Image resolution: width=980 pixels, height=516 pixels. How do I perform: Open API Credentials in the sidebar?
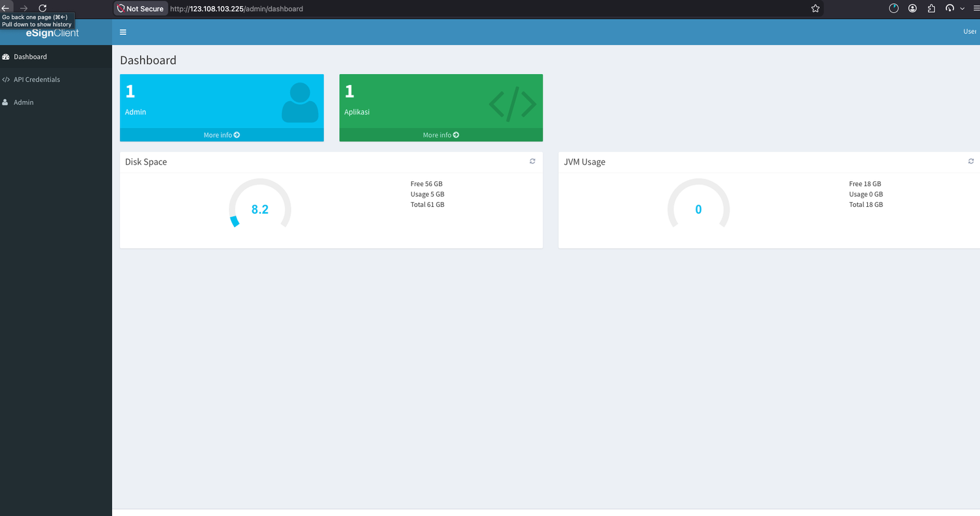coord(56,80)
